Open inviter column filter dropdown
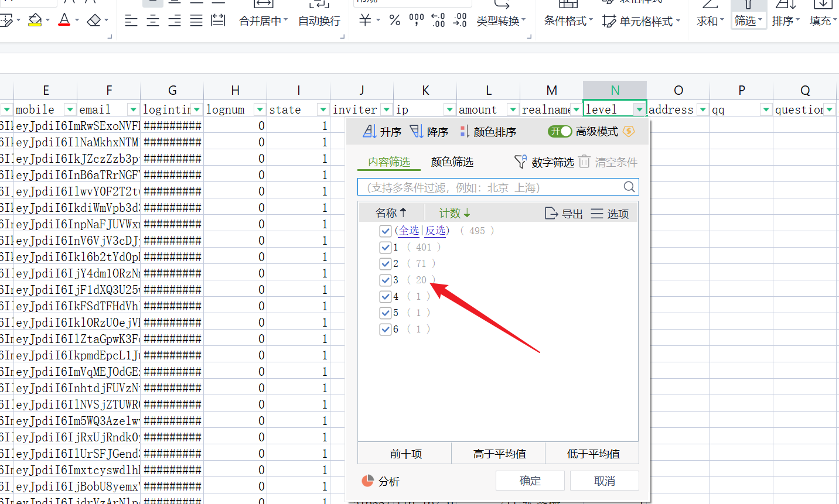This screenshot has height=504, width=839. 387,109
